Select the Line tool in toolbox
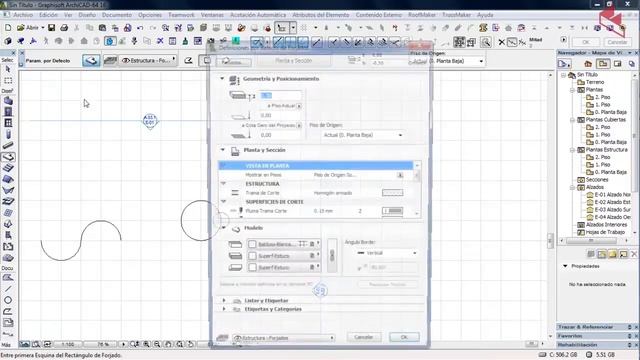 click(x=8, y=289)
